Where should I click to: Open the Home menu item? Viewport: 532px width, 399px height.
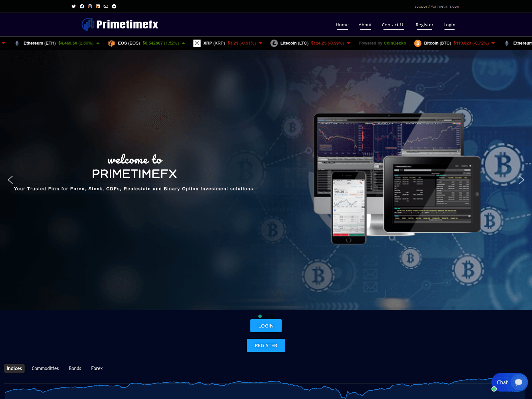click(x=342, y=25)
